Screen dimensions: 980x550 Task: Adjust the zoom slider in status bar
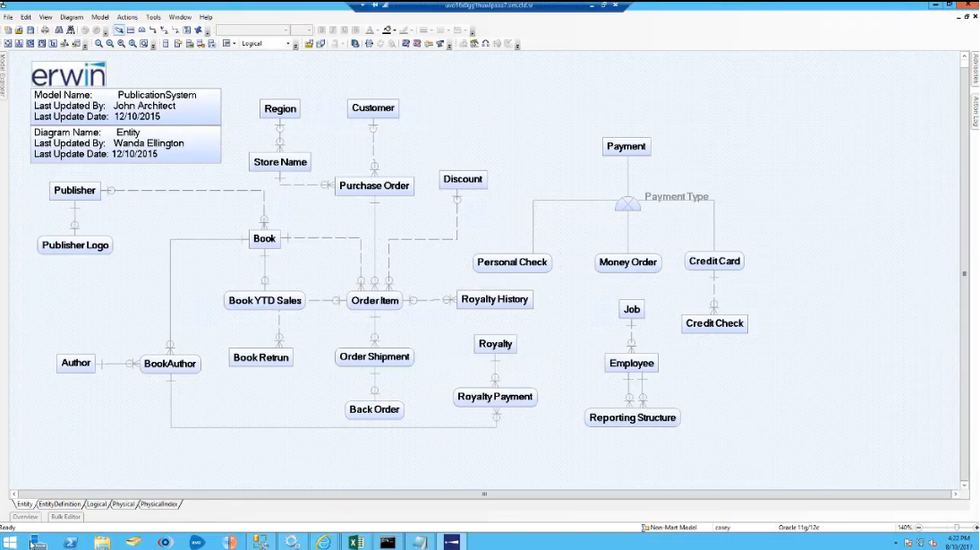point(957,528)
